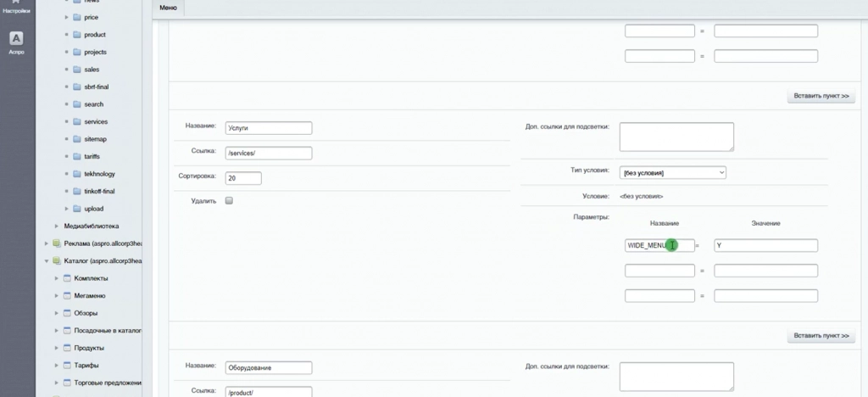The image size is (868, 397).
Task: Click the Реклама module icon
Action: click(57, 243)
